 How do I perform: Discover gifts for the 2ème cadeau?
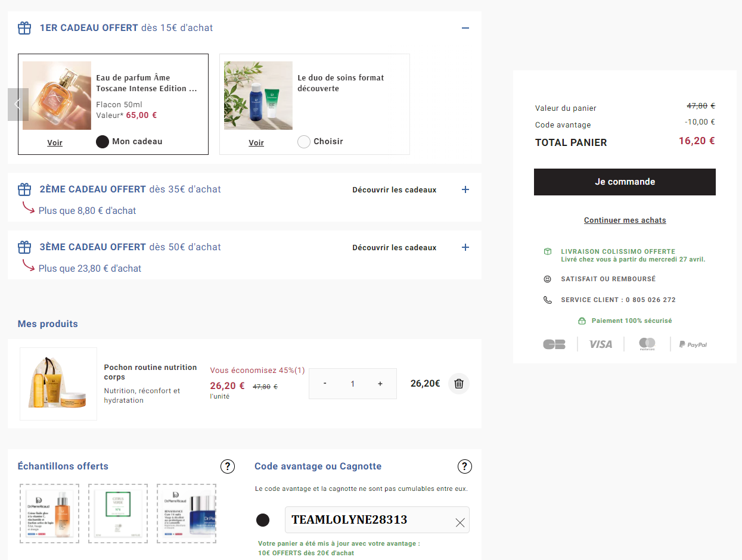click(395, 190)
